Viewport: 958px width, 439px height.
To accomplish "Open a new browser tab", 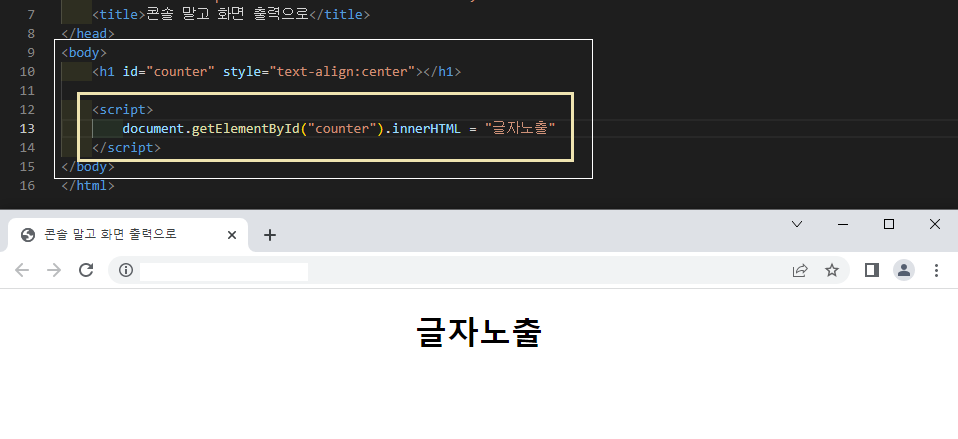I will (x=269, y=235).
